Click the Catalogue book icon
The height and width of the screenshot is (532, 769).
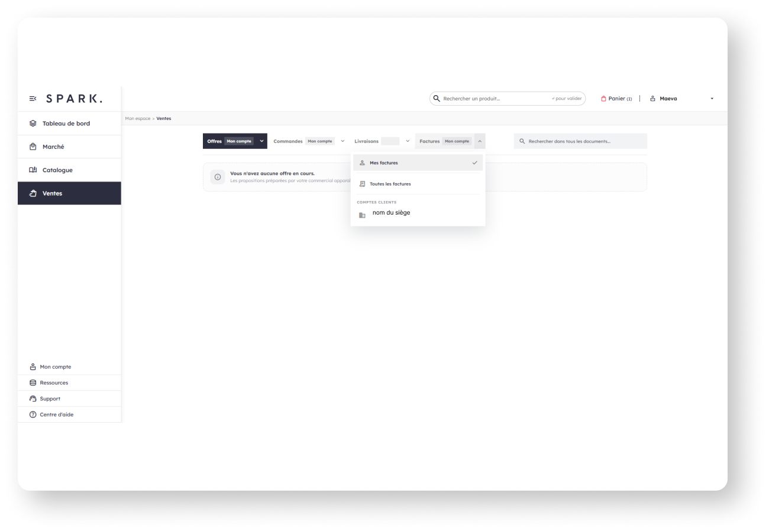pos(33,170)
